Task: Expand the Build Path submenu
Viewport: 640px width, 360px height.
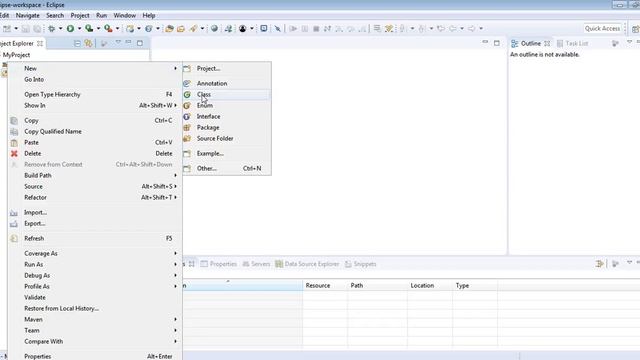Action: point(96,176)
